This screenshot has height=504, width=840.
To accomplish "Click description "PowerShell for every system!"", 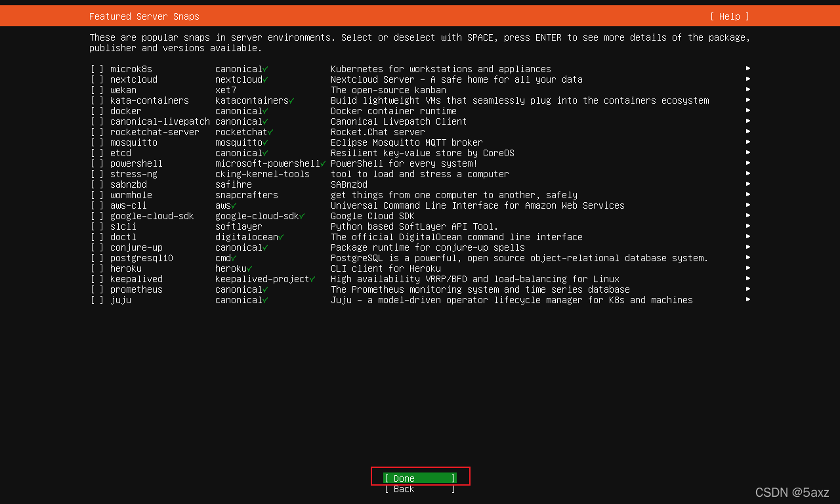I will point(404,163).
